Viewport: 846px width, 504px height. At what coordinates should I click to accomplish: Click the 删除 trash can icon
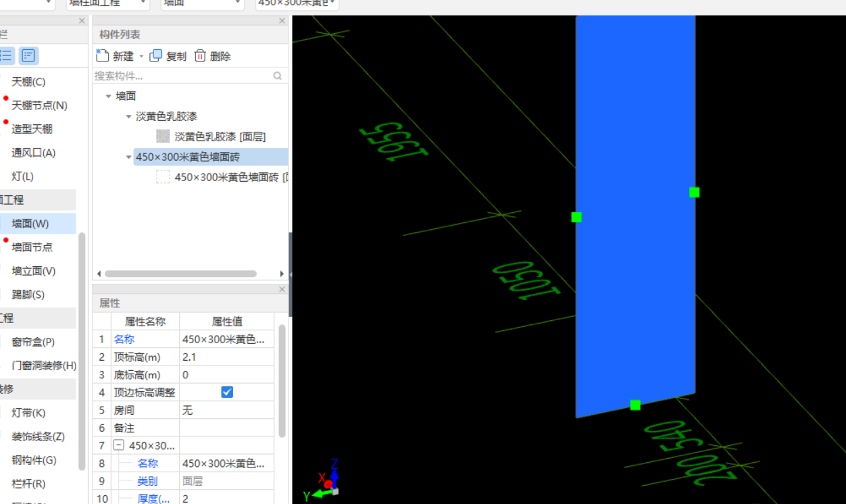coord(200,56)
